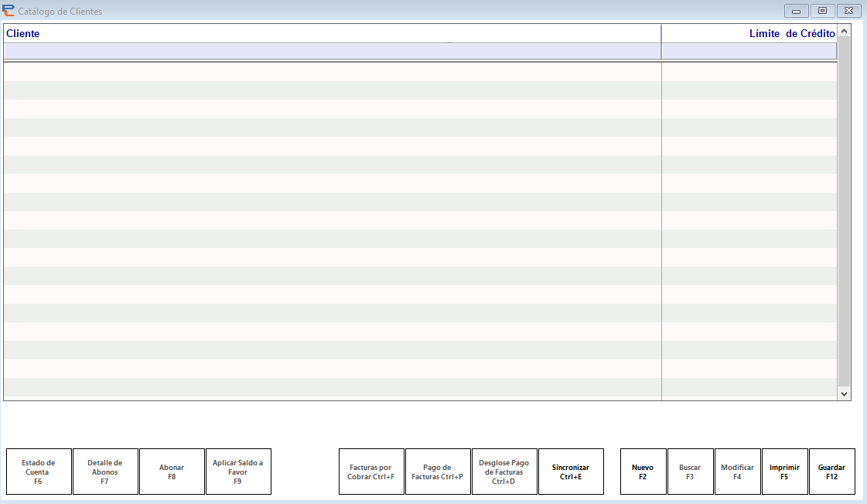Print with the Imprimir F5 button

[784, 472]
